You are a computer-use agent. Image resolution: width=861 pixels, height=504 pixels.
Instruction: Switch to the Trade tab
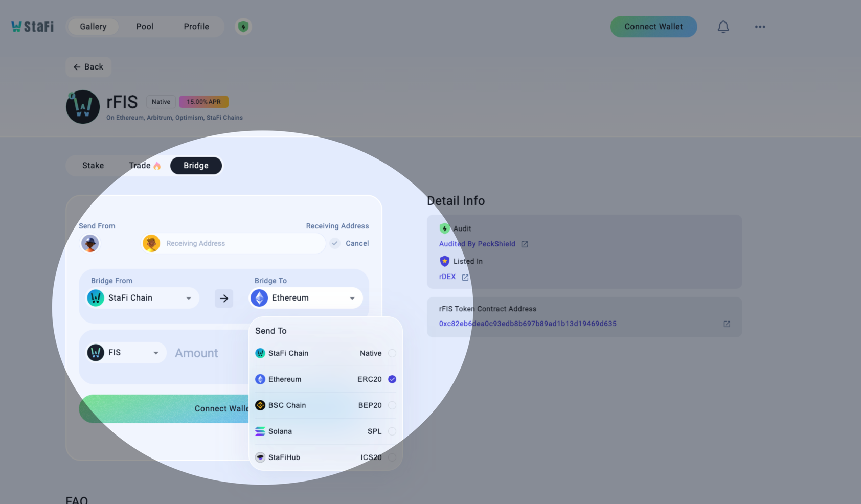click(x=144, y=166)
